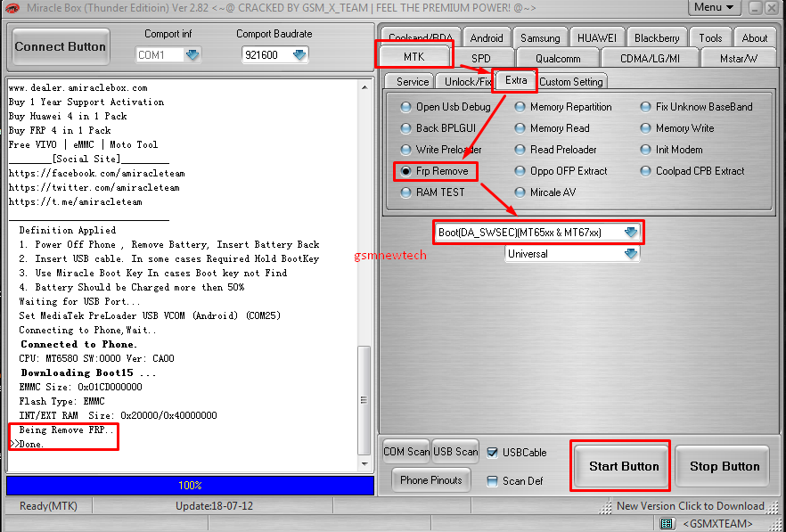Screen dimensions: 786x532
Task: Open the HUAWEI tab
Action: 596,38
